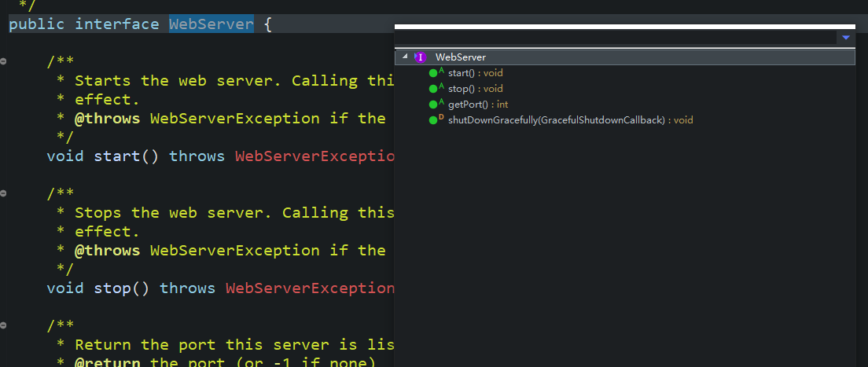Viewport: 868px width, 367px height.
Task: Click WebServerException in the stop() throws clause
Action: click(x=310, y=288)
